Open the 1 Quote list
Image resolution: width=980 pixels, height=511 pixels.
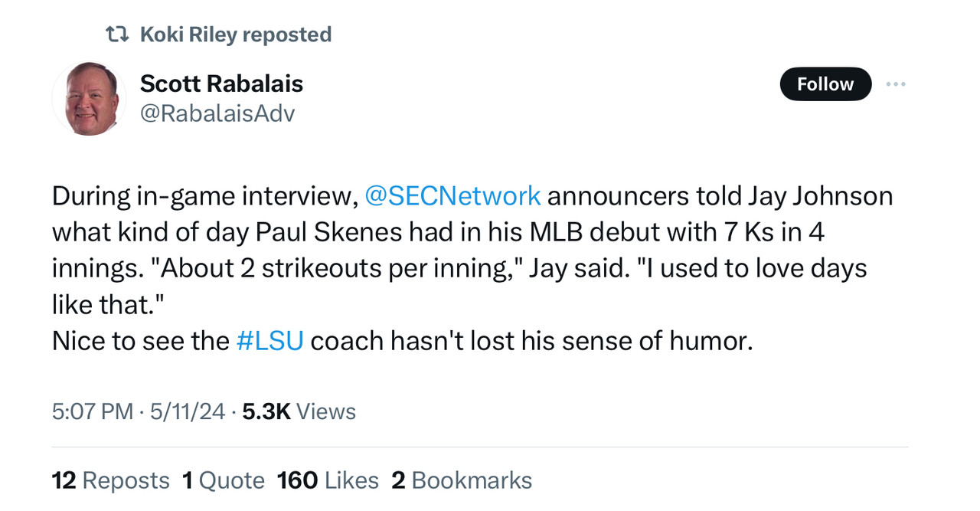coord(223,480)
